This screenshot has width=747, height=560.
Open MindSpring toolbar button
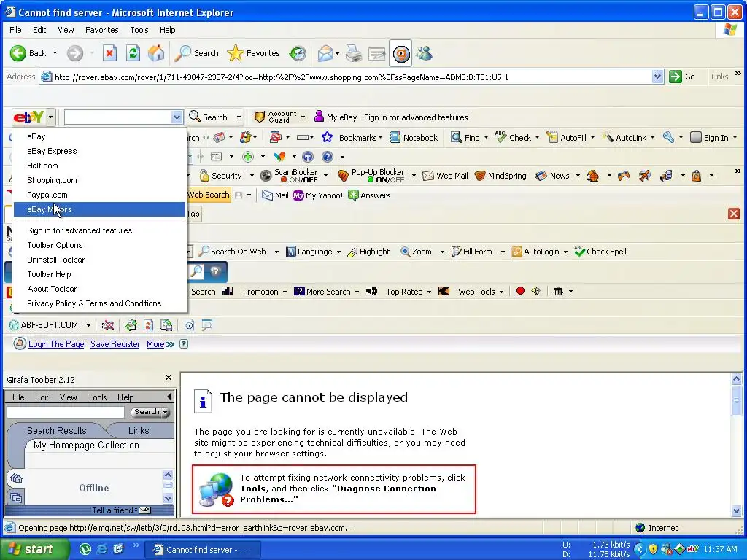coord(500,176)
